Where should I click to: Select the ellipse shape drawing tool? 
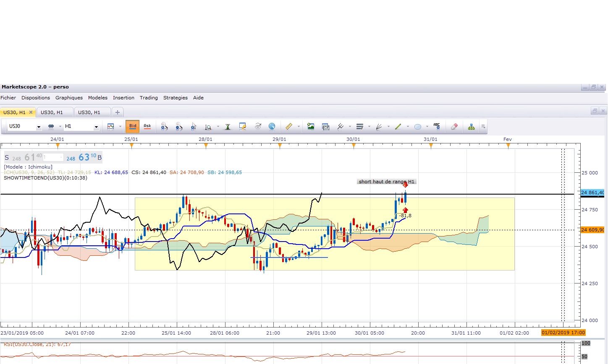pyautogui.click(x=418, y=127)
